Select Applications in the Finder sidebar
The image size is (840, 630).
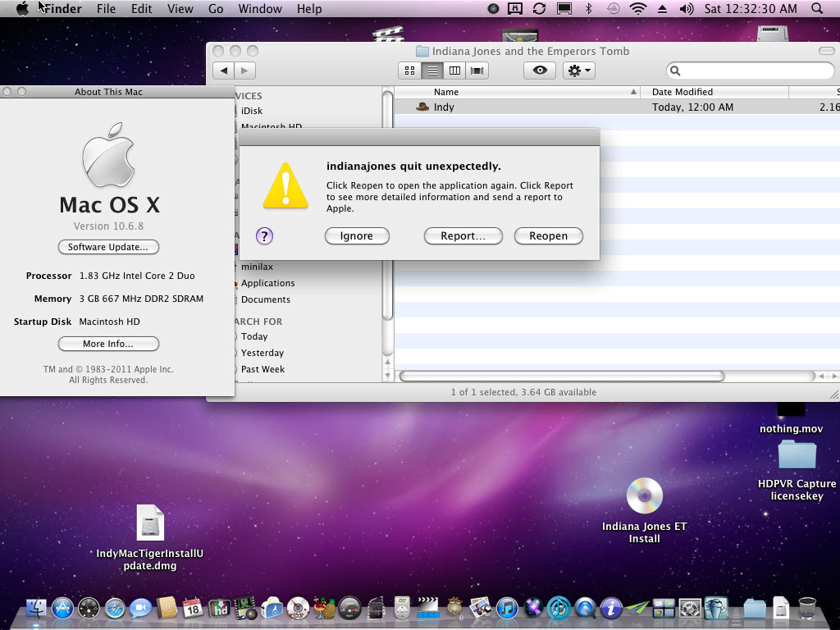click(268, 283)
